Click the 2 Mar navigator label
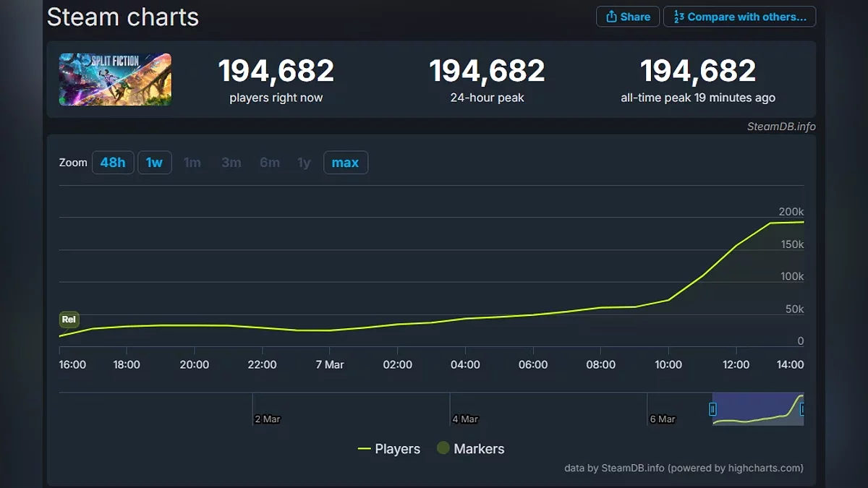The height and width of the screenshot is (488, 868). (268, 419)
